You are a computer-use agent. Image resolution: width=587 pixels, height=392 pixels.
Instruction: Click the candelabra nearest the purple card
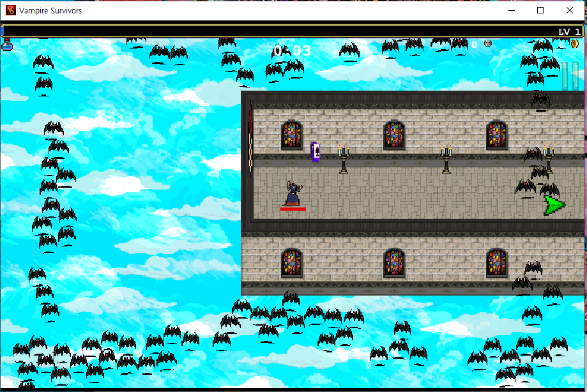pos(344,160)
